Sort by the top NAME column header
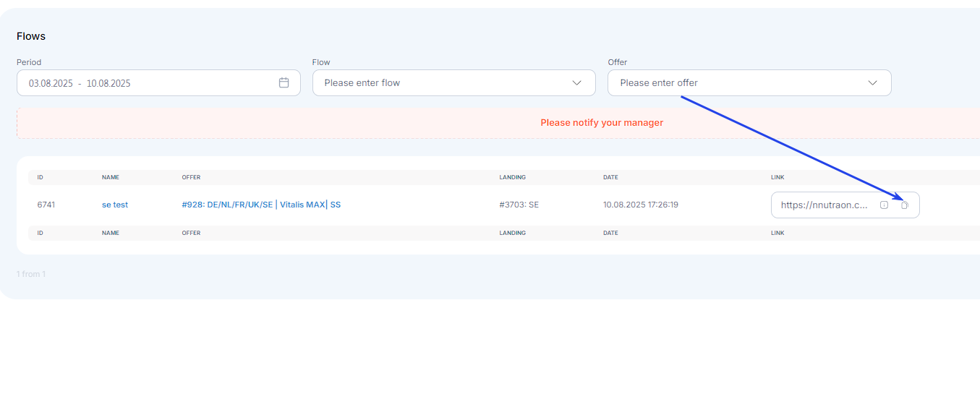Screen dimensions: 980x402 (111, 177)
